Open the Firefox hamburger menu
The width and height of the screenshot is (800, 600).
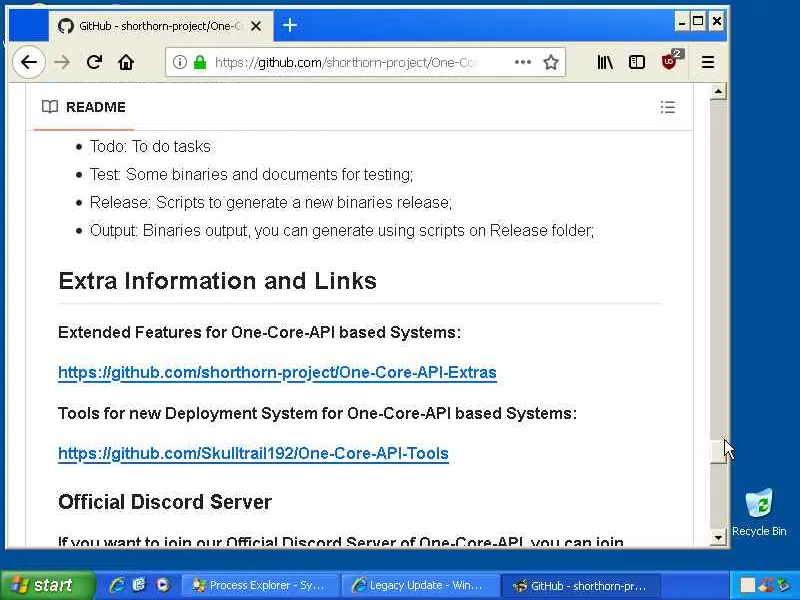708,62
